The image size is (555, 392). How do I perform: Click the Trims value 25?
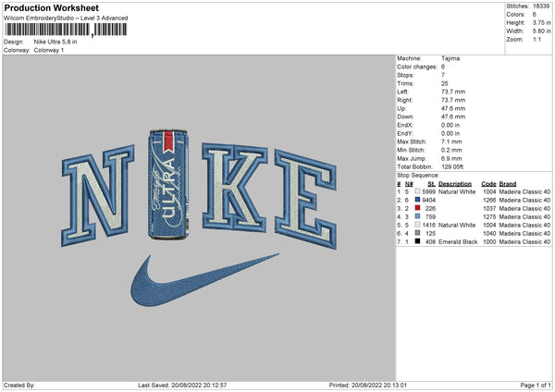pos(445,83)
